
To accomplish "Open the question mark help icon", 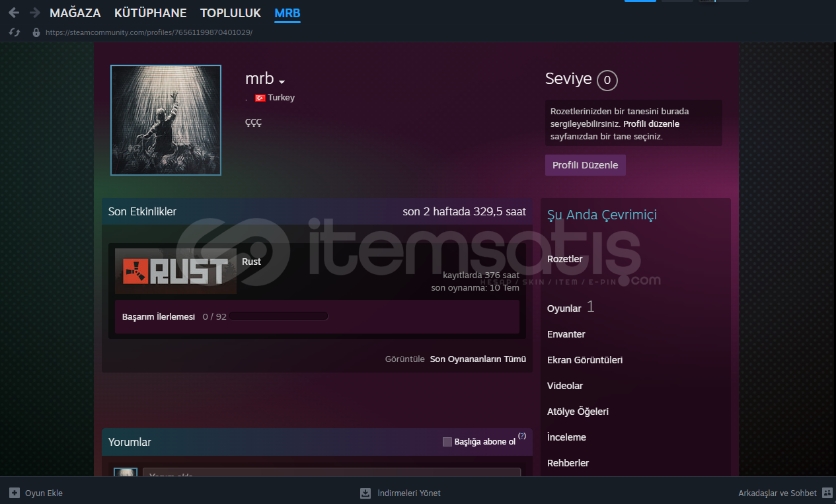I will pos(522,436).
